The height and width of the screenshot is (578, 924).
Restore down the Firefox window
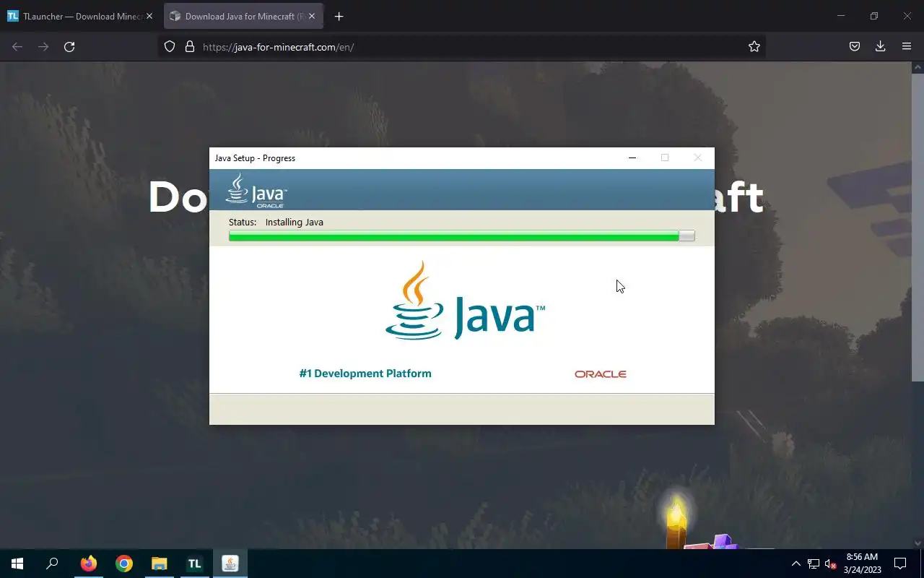[874, 16]
